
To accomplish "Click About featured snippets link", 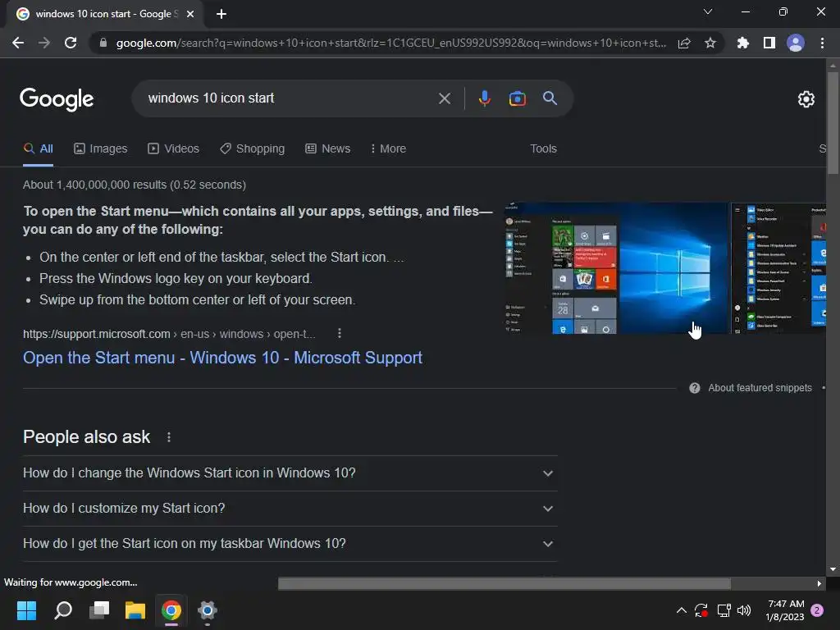I will pyautogui.click(x=760, y=388).
